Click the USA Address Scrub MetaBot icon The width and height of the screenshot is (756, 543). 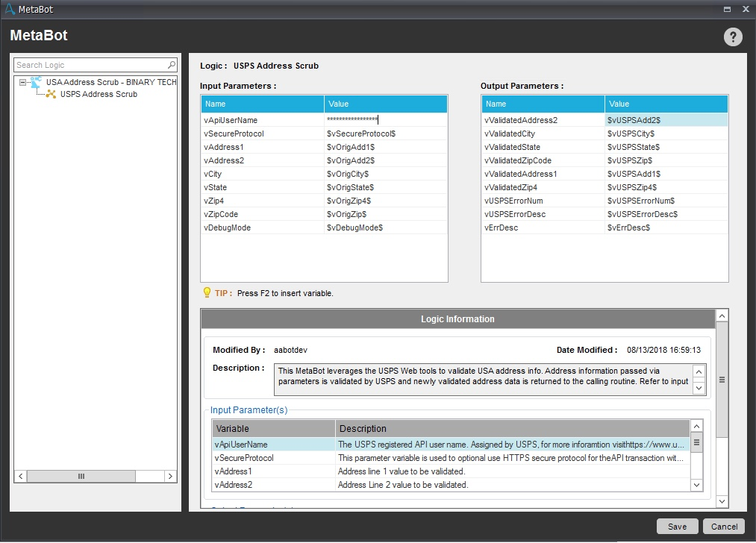tap(36, 82)
